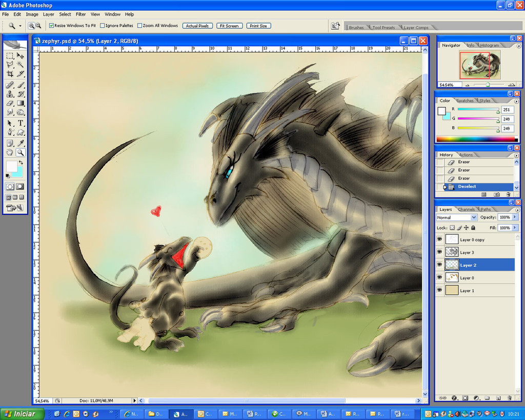Select the Slice tool

21,73
